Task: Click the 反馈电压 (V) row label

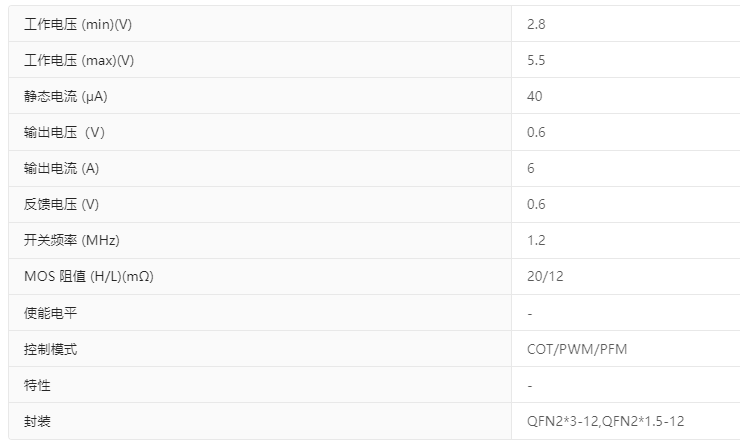Action: tap(61, 204)
